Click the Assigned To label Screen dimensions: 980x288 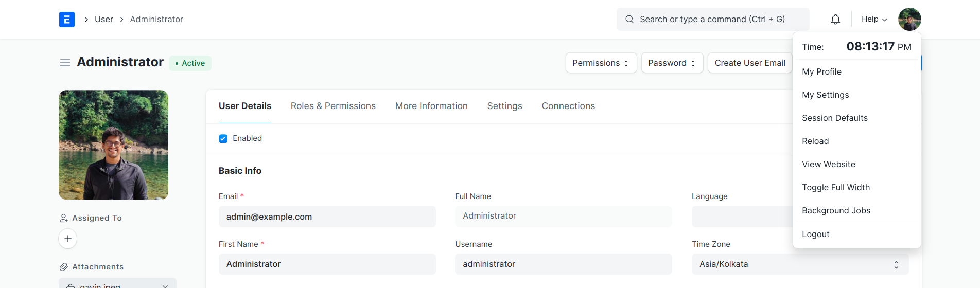(97, 218)
